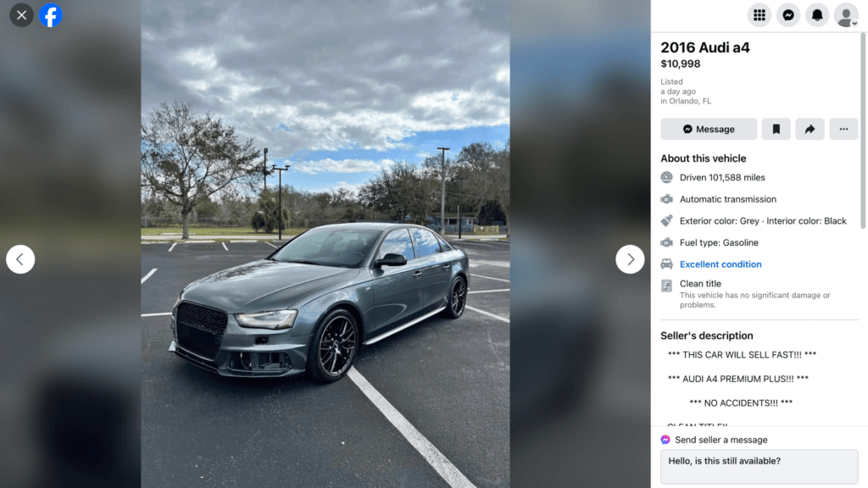The height and width of the screenshot is (488, 868).
Task: Show the next listing photo
Action: (x=630, y=259)
